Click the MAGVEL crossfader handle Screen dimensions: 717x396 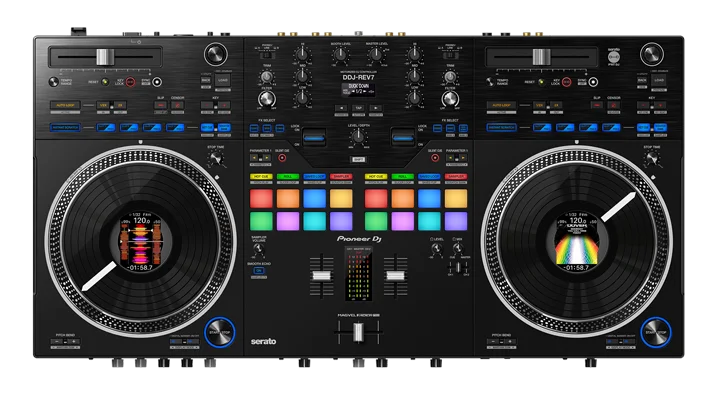[358, 332]
